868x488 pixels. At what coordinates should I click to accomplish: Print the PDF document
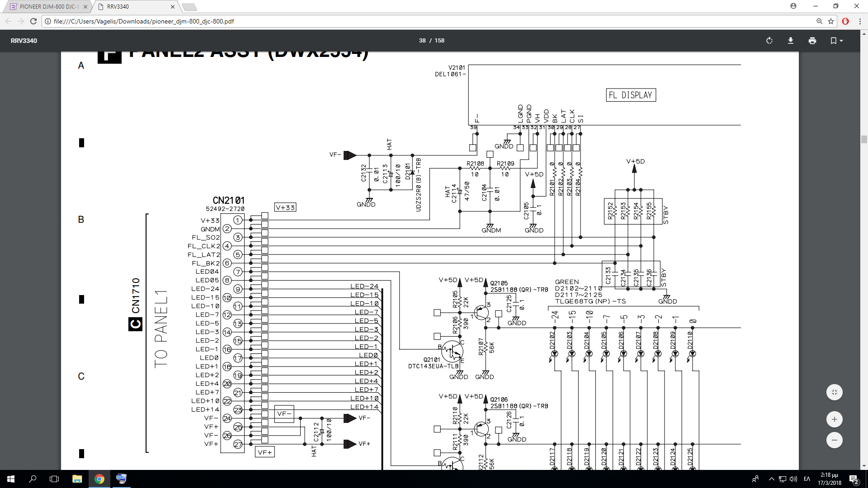click(812, 41)
